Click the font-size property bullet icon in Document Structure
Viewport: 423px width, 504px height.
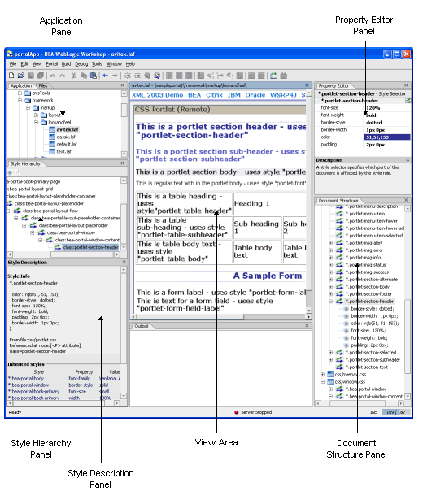[347, 331]
